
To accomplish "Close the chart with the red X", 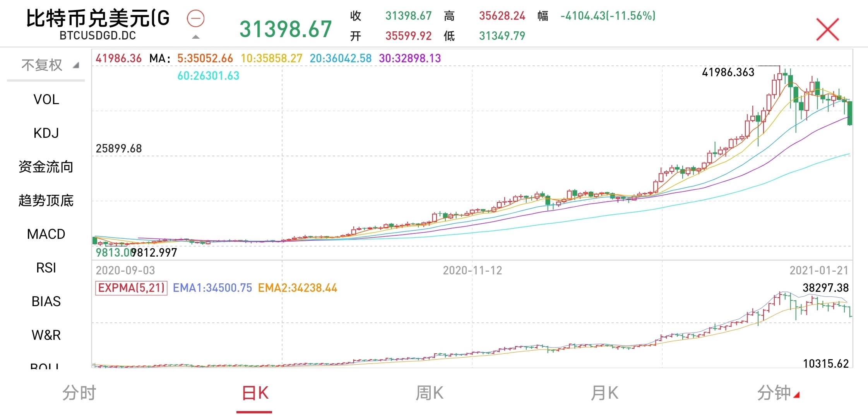I will [x=827, y=29].
